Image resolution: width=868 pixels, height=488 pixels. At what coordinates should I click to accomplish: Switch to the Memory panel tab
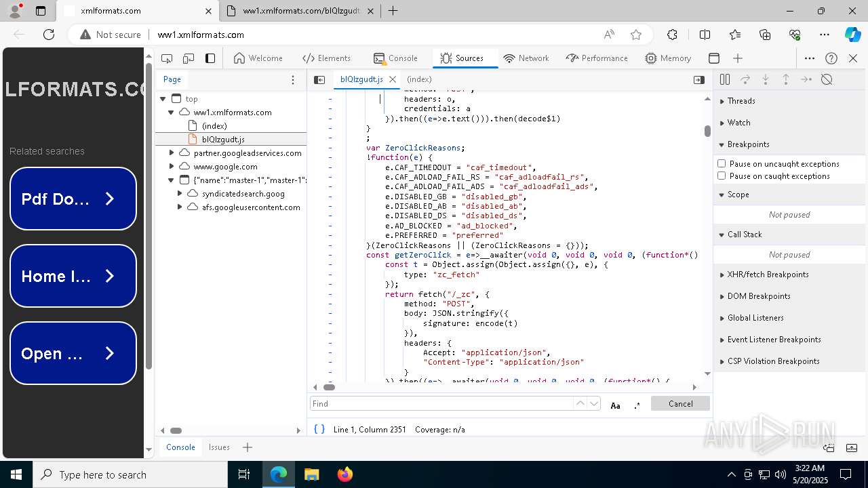(668, 58)
